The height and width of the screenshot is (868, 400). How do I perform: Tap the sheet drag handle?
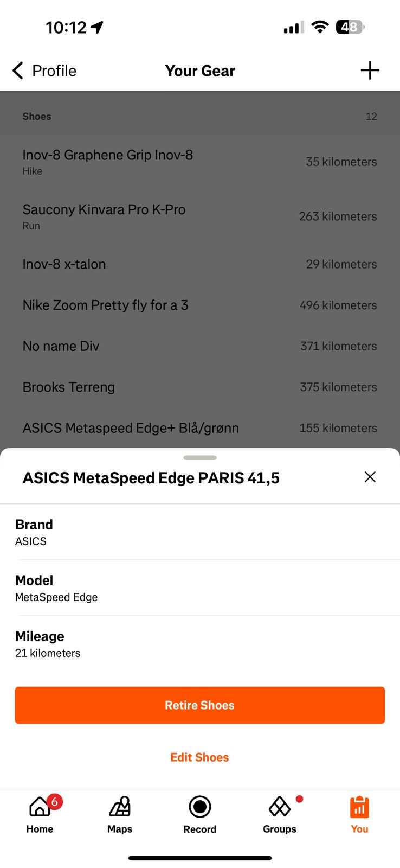[x=199, y=458]
